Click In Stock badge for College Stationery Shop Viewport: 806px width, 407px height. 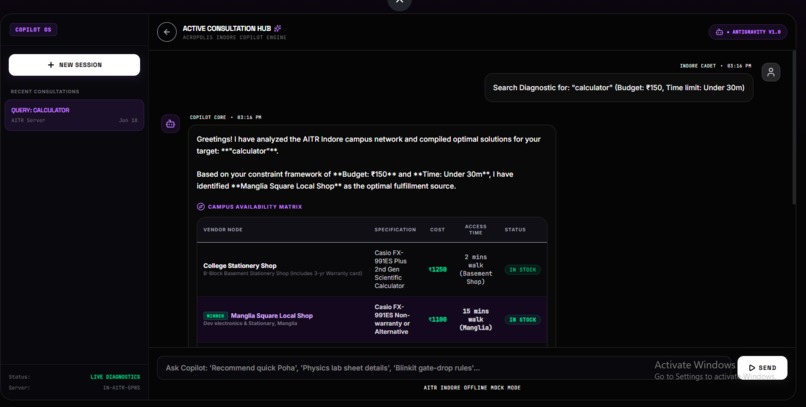tap(522, 270)
